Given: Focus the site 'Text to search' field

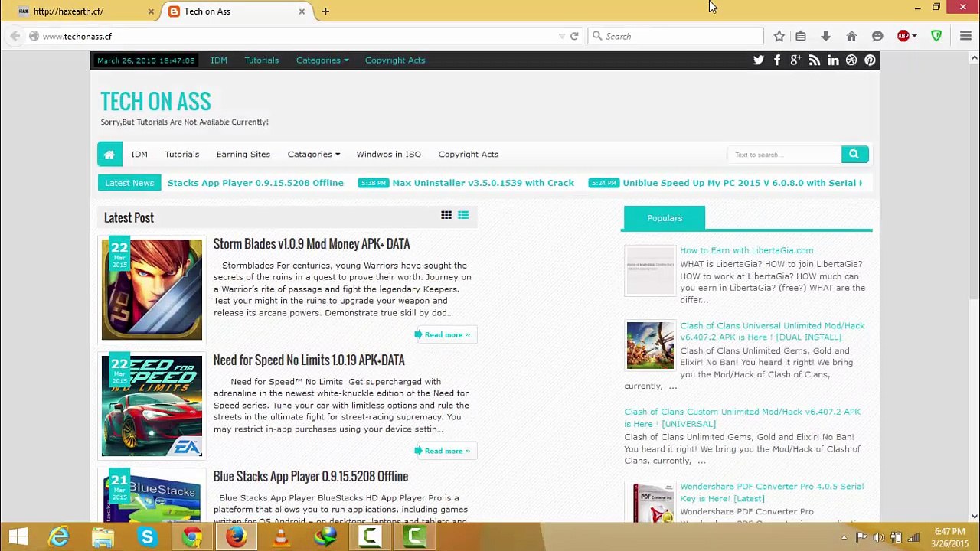Looking at the screenshot, I should (784, 155).
